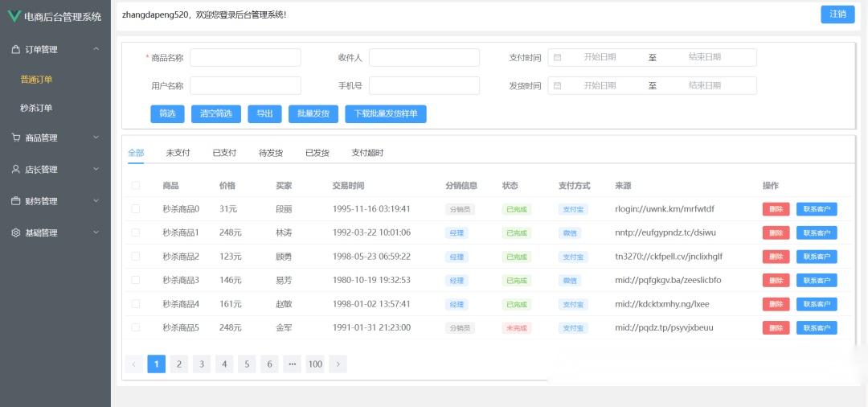The image size is (868, 407).
Task: Expand the 基础管理 menu chevron
Action: (x=96, y=232)
